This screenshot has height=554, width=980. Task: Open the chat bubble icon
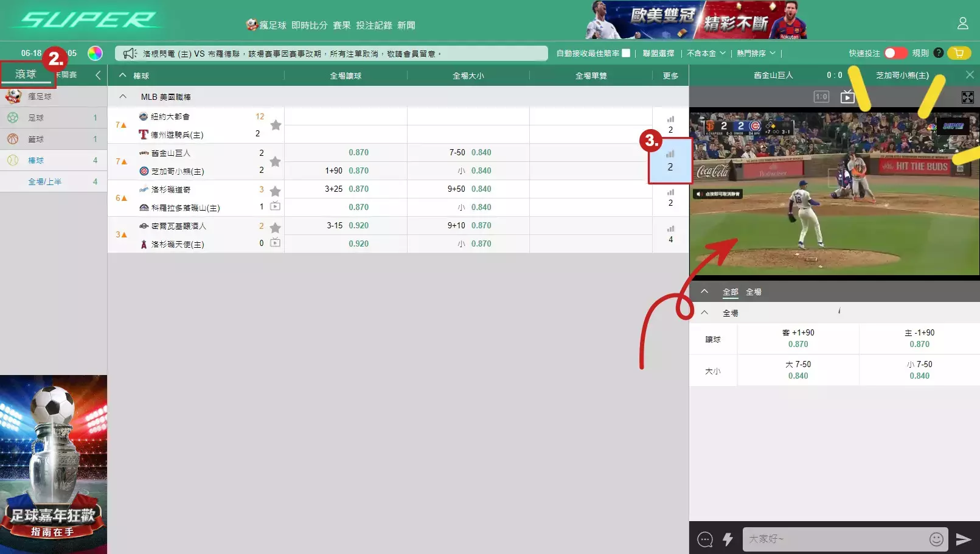click(705, 539)
